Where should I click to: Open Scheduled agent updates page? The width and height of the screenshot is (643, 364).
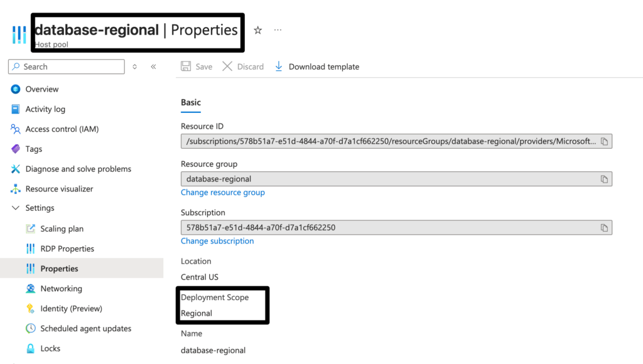(x=85, y=328)
